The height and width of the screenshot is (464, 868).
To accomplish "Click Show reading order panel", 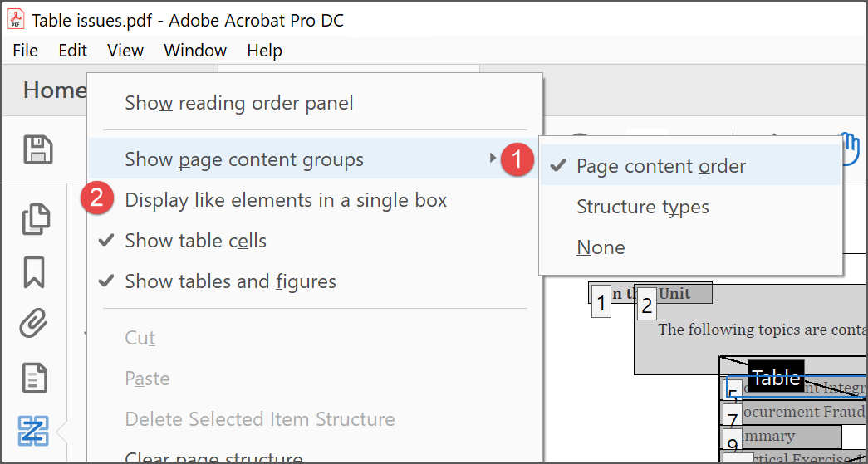I will (238, 103).
